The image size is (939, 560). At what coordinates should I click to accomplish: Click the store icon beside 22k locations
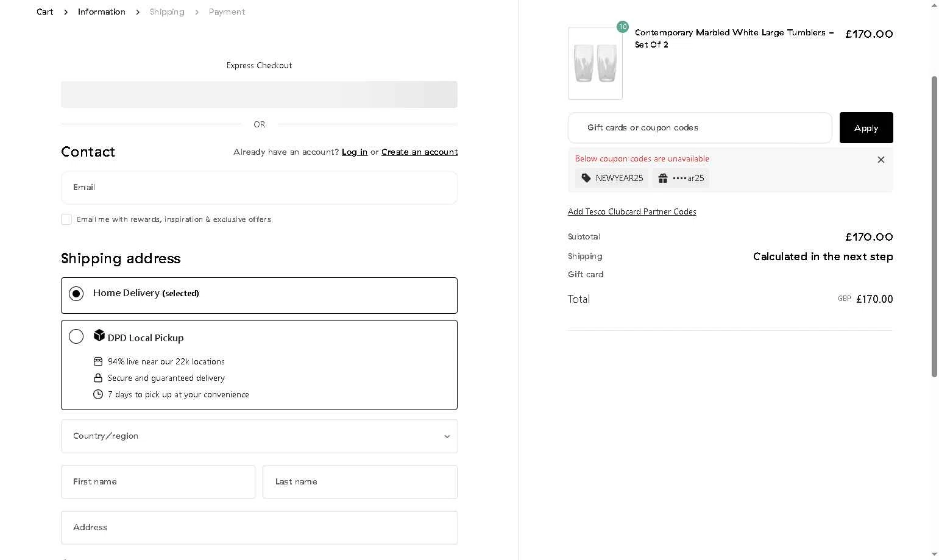(x=98, y=361)
